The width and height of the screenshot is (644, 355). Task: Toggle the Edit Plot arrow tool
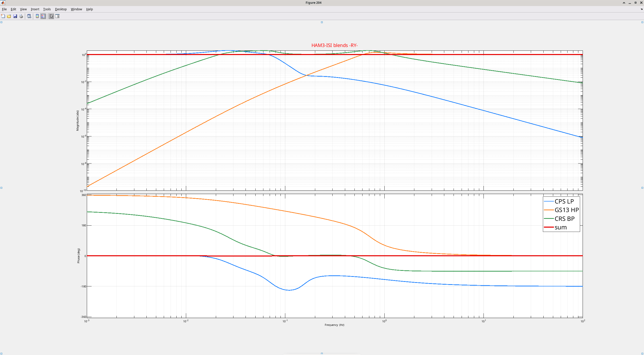point(51,16)
